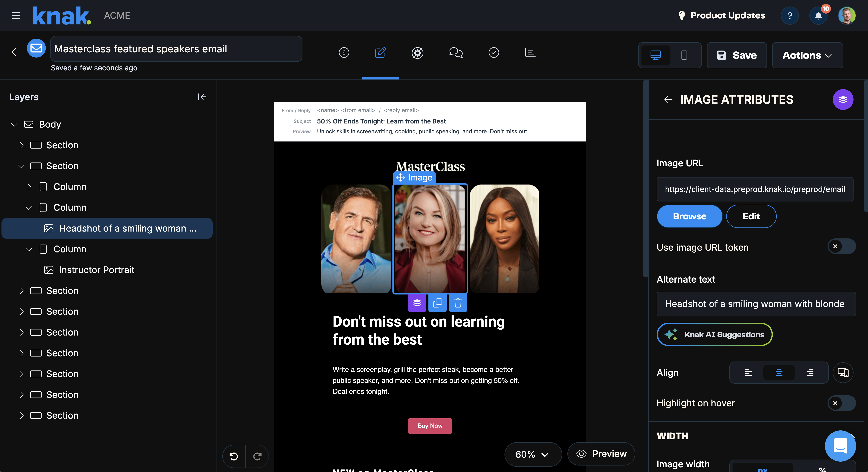Save the email

[737, 55]
